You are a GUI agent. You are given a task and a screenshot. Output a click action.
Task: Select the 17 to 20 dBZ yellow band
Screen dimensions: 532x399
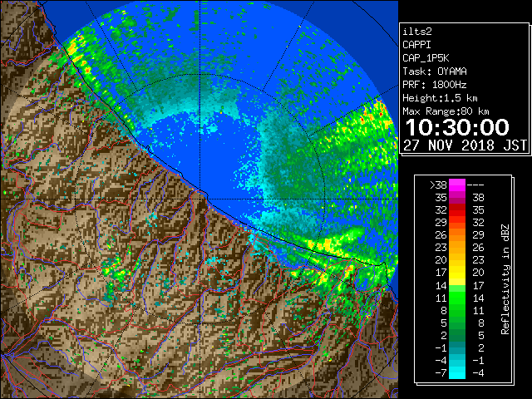coord(457,273)
